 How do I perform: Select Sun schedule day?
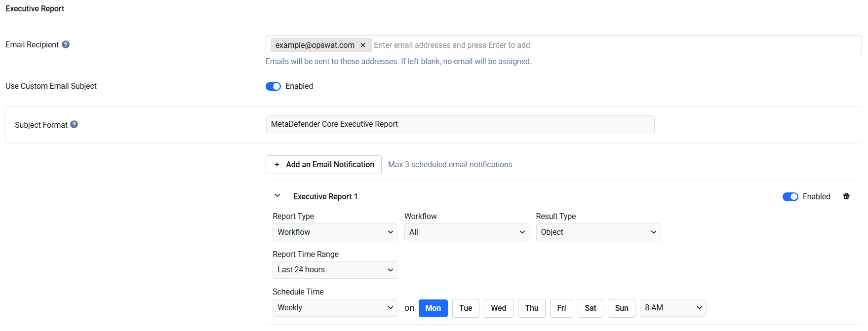click(x=622, y=308)
